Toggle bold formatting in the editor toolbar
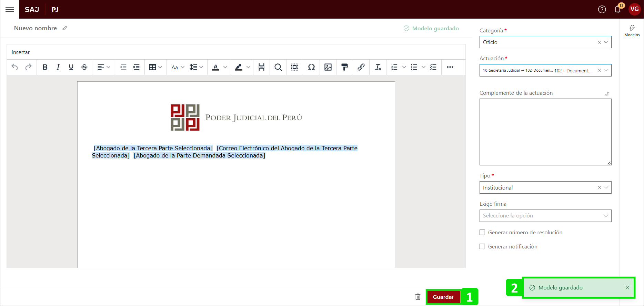Screen dimensions: 644x306 coord(45,67)
